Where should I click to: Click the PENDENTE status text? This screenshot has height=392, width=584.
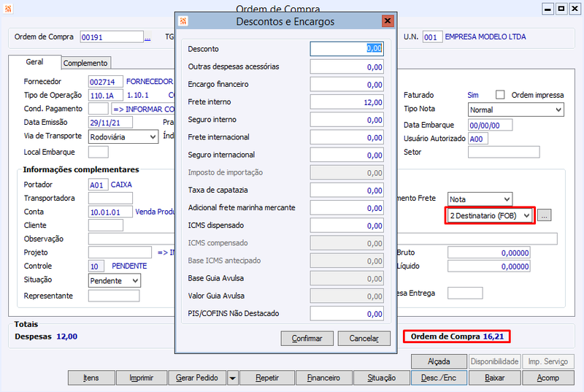click(x=129, y=266)
